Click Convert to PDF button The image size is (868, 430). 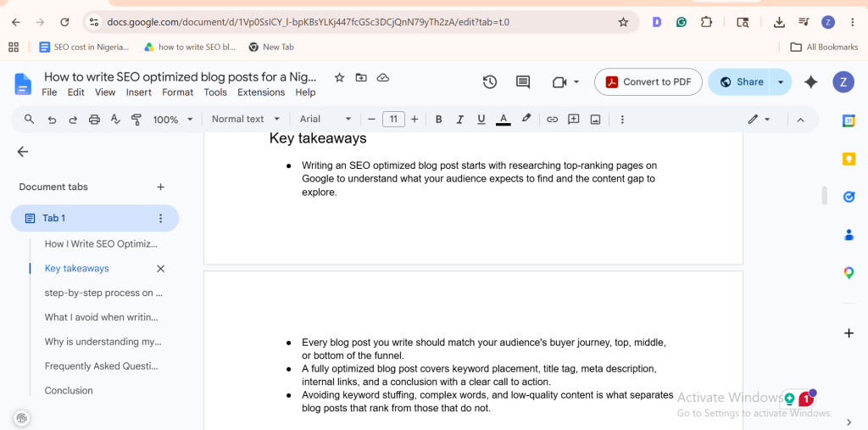(x=648, y=82)
